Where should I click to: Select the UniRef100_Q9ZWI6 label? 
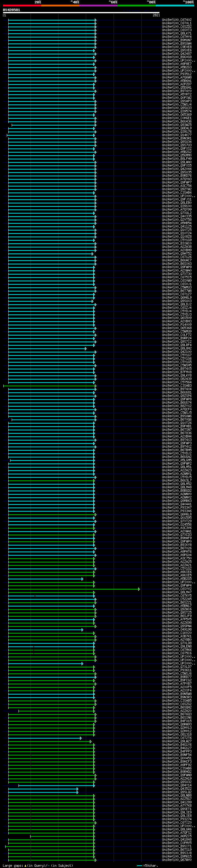pyautogui.click(x=177, y=610)
